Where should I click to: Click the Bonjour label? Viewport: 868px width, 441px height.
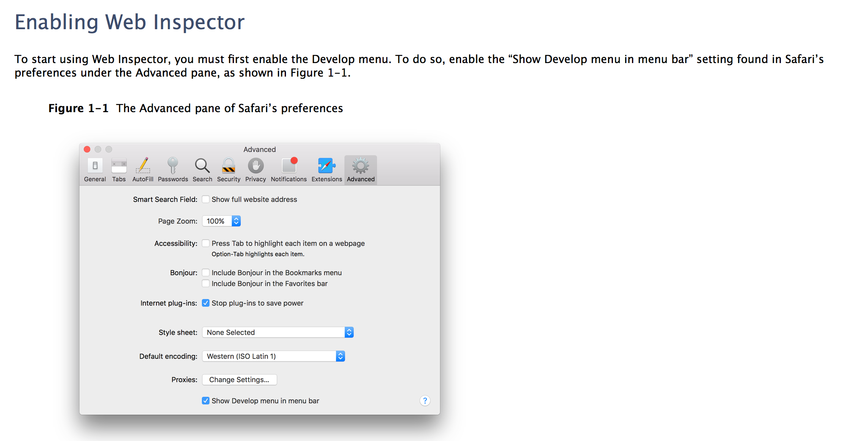(x=184, y=273)
